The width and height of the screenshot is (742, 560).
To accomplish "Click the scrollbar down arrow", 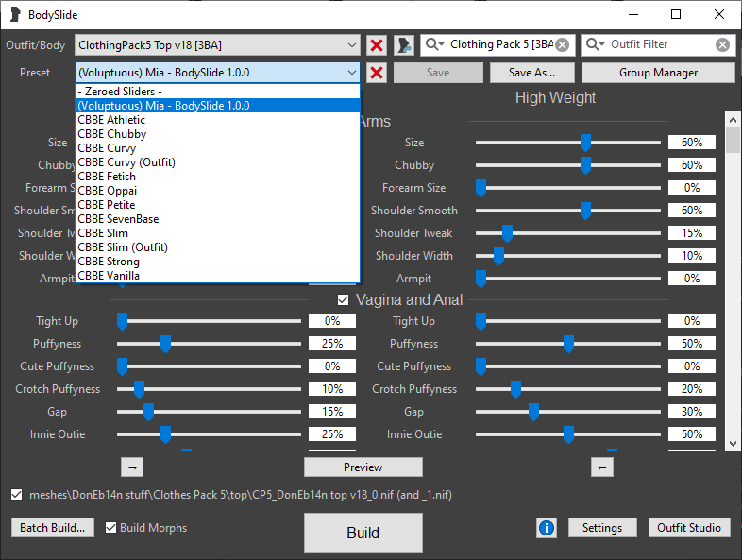I will pos(733,444).
